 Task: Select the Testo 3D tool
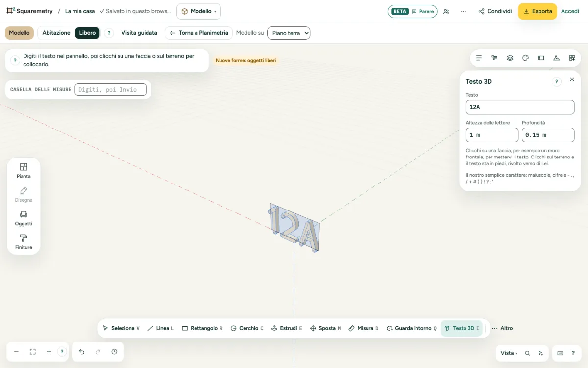click(462, 328)
